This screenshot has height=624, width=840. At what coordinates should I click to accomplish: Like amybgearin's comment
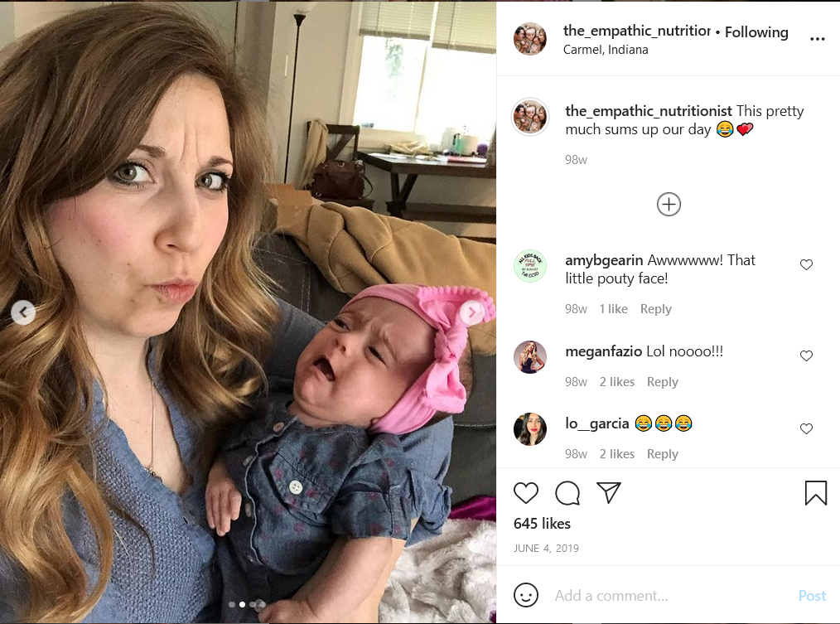[x=806, y=264]
